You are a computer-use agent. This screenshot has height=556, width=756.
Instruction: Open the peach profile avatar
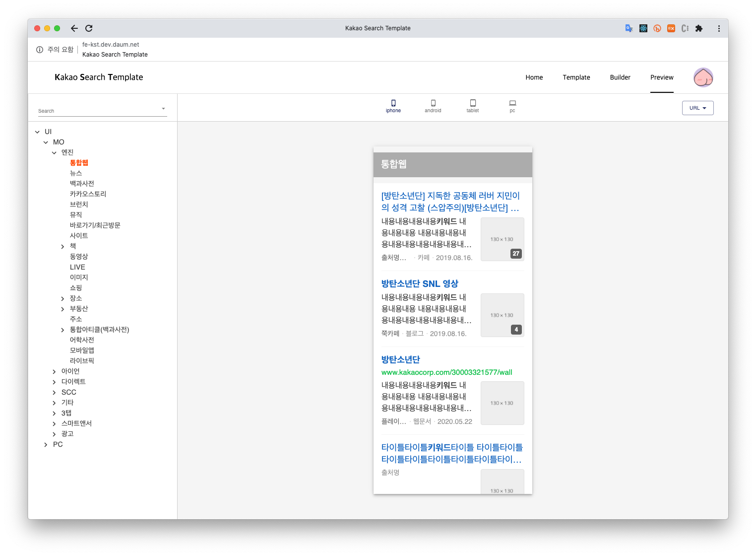(703, 77)
